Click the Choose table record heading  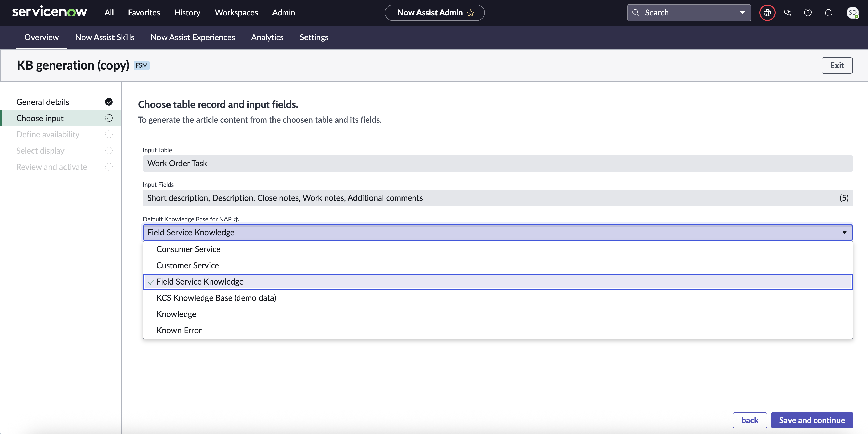click(218, 104)
